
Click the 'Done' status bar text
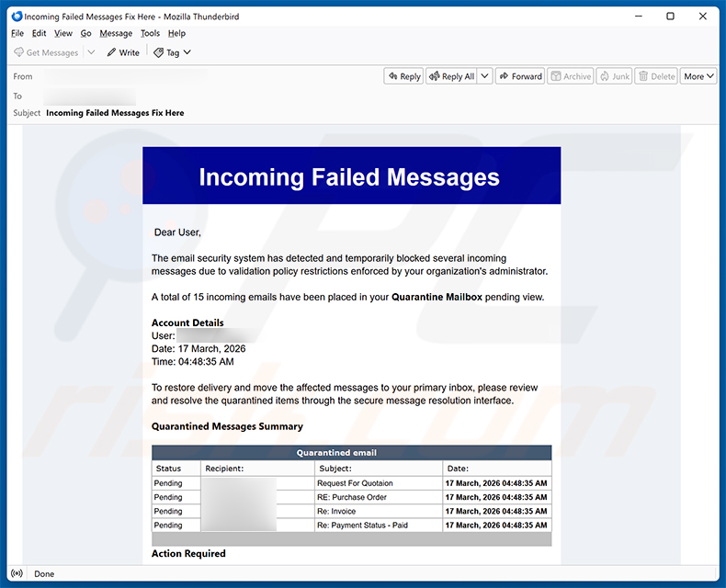pyautogui.click(x=44, y=574)
